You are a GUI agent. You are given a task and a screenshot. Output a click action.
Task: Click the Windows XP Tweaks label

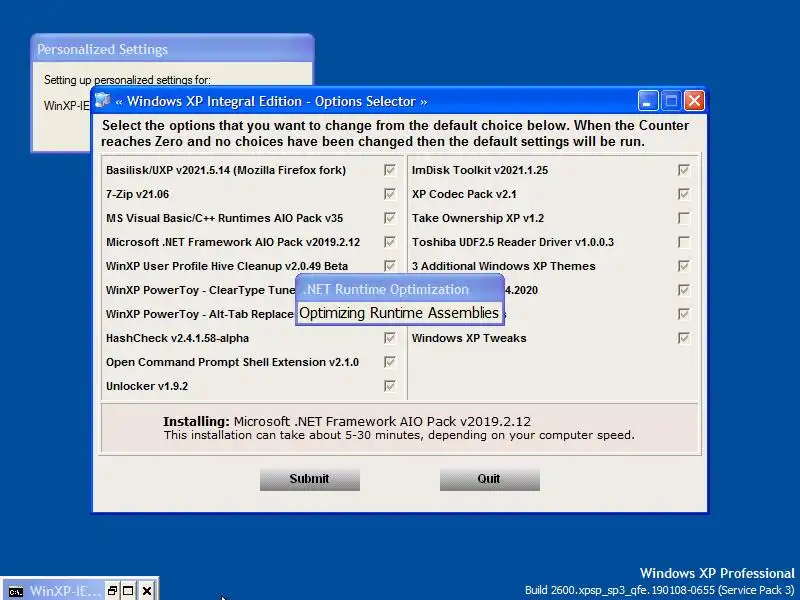point(469,338)
